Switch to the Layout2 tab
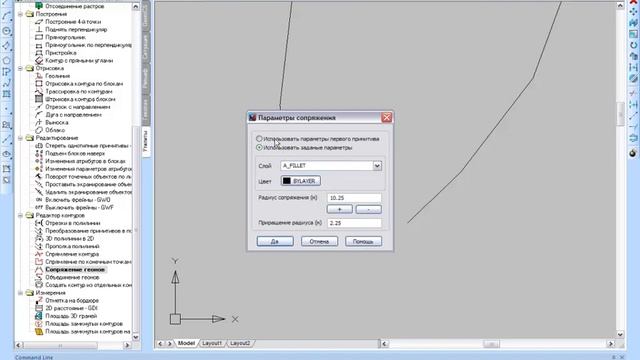This screenshot has height=360, width=640. pos(240,343)
